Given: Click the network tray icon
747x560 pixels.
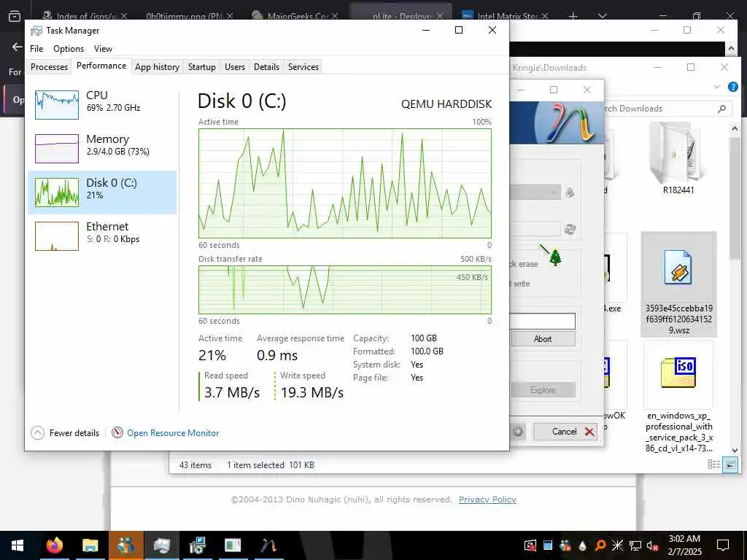Looking at the screenshot, I should click(635, 545).
